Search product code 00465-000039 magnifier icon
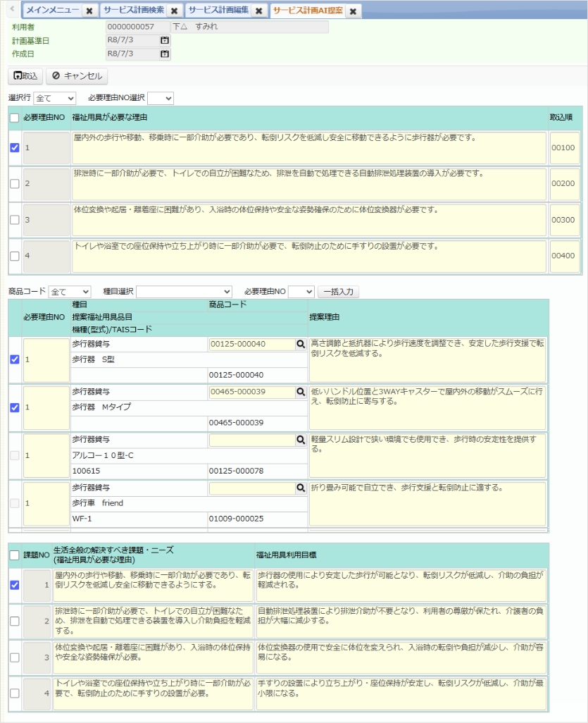 (x=301, y=392)
